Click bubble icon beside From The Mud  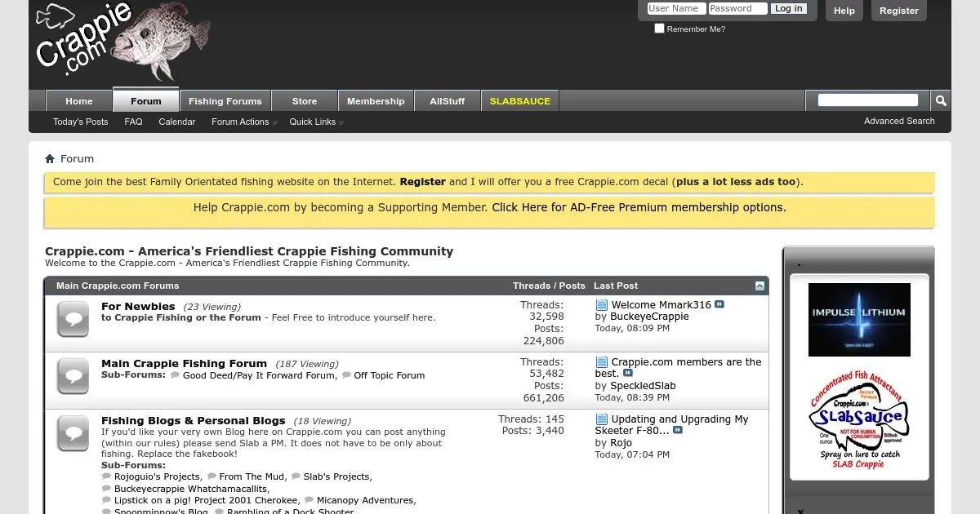212,476
